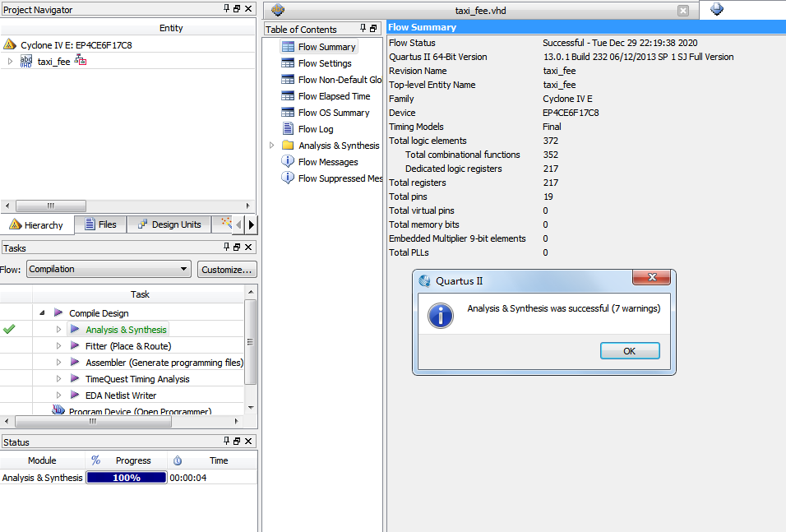Select the taxi_fee.vhd document tab

479,11
